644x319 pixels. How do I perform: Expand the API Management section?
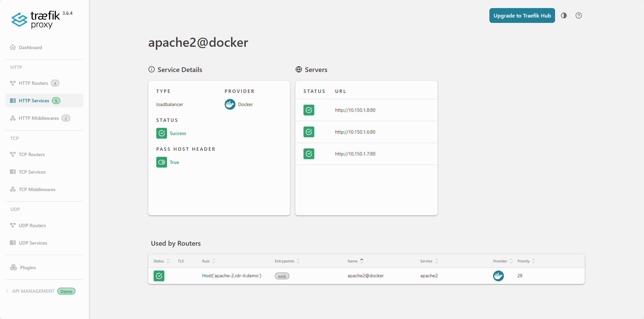pos(33,291)
